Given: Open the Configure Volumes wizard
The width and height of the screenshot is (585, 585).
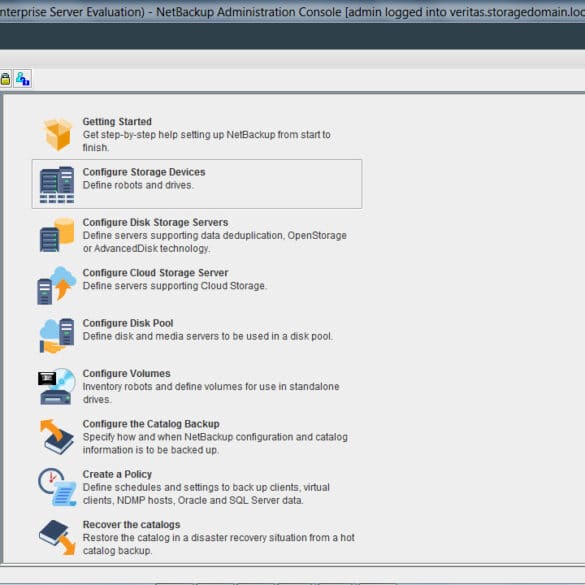Looking at the screenshot, I should (x=126, y=373).
